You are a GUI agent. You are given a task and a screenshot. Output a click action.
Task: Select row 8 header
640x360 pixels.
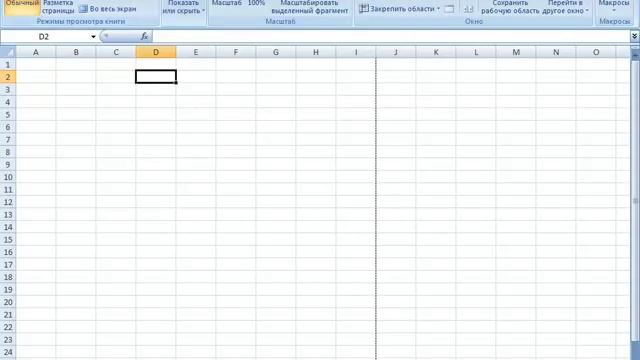(8, 152)
